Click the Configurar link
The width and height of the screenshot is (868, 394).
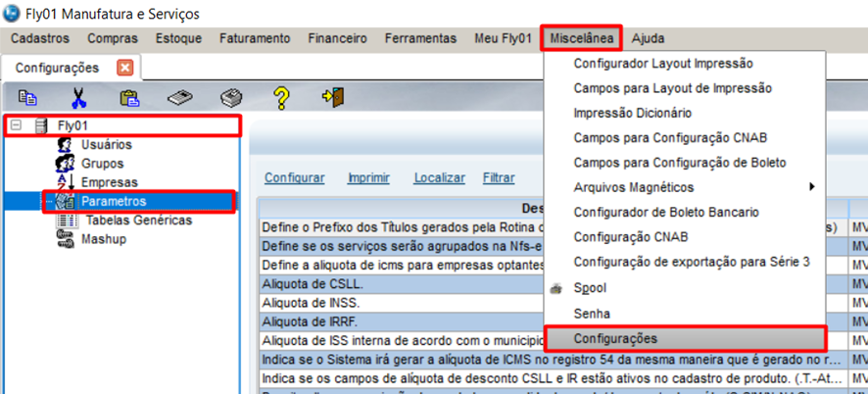[x=295, y=177]
